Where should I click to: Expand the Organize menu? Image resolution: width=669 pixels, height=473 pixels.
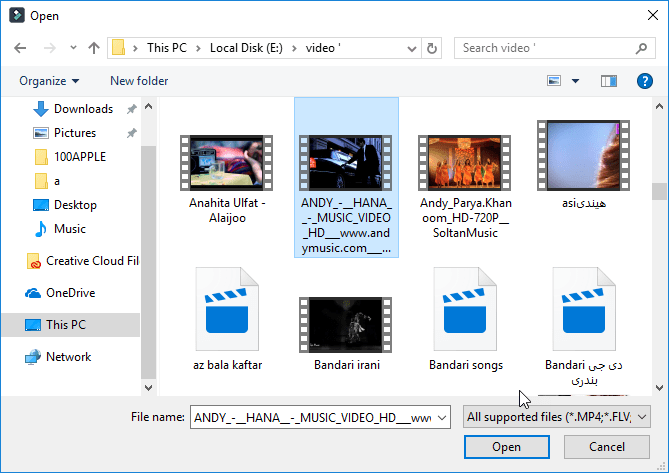click(48, 81)
